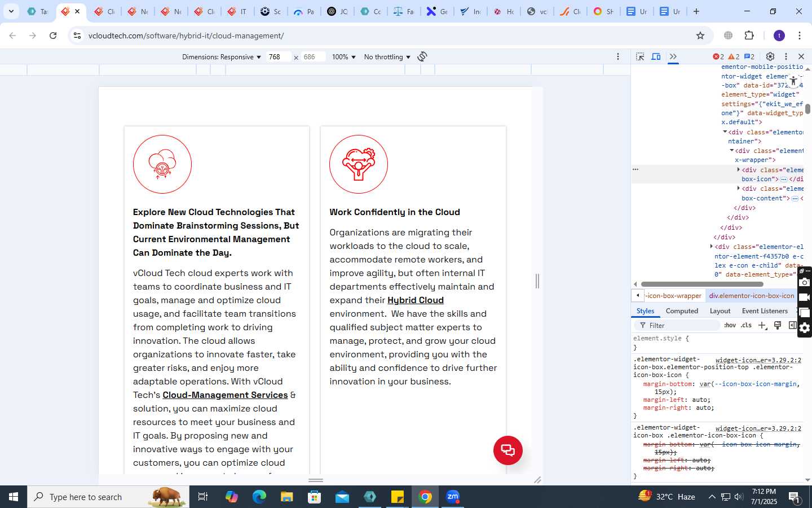Screen dimensions: 812x508
Task: Click the rotate viewport icon
Action: [x=422, y=56]
